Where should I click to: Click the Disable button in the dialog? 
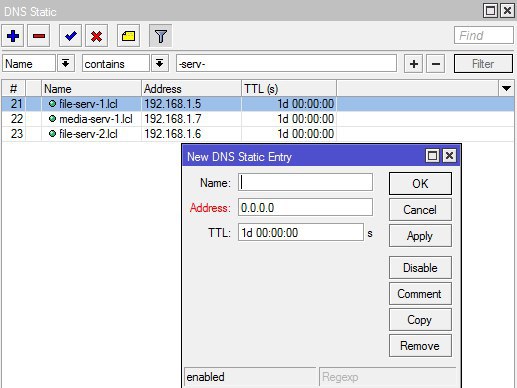pyautogui.click(x=420, y=267)
